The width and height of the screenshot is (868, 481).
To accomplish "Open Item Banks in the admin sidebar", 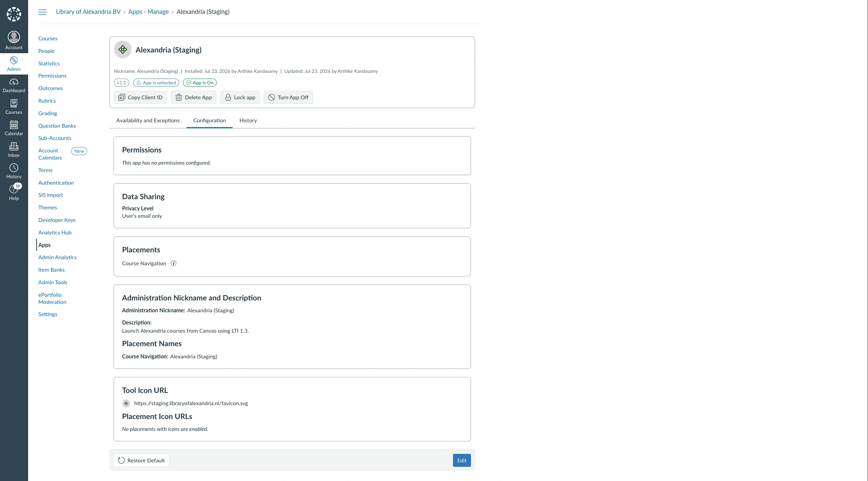I will pos(52,270).
